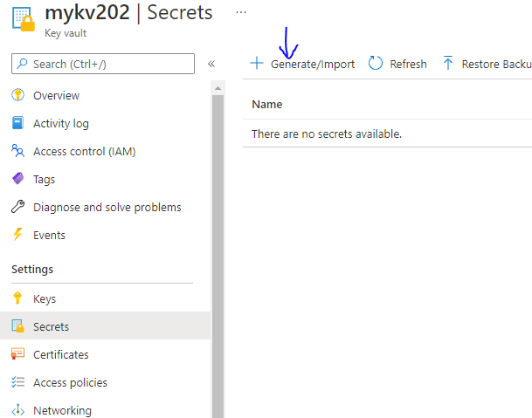Click the key vault lock icon in header
Screen dimensions: 532x418
pos(22,20)
